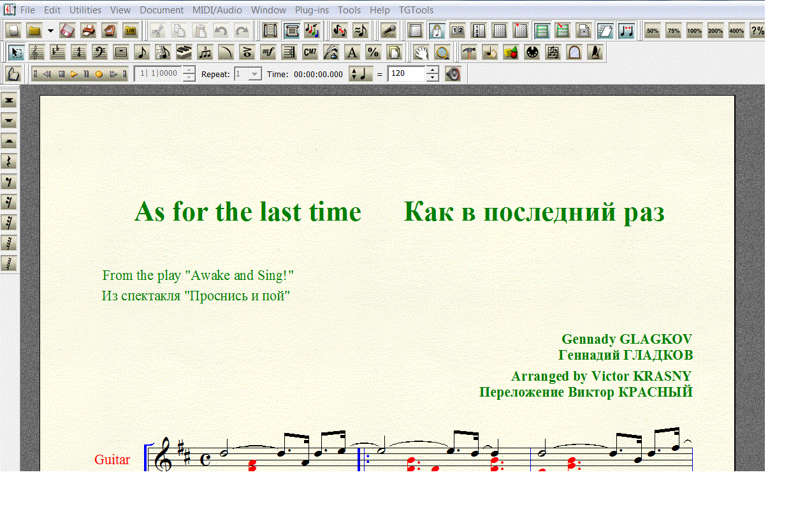This screenshot has height=521, width=812.
Task: Toggle the padlock note icon button
Action: point(437,31)
